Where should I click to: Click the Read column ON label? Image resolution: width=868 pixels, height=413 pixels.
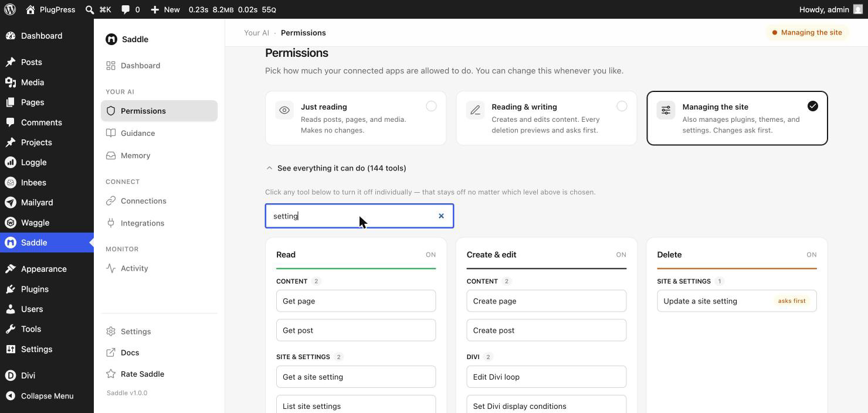click(430, 255)
